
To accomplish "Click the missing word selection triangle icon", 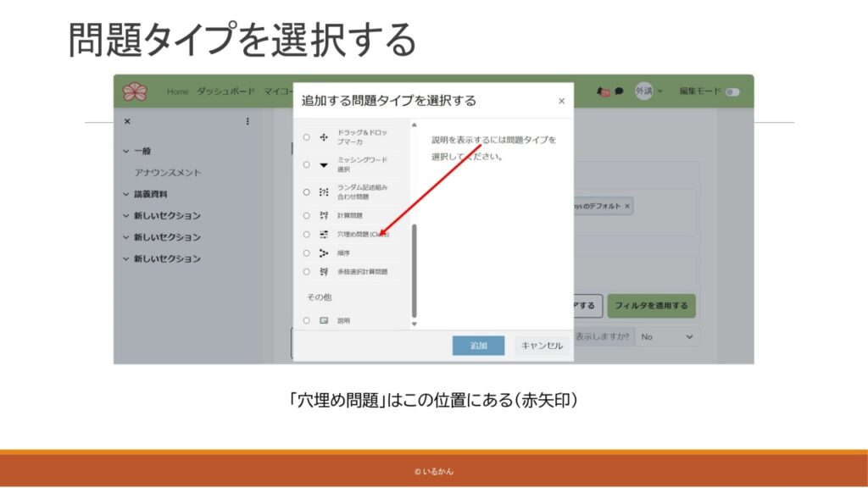I will [324, 164].
